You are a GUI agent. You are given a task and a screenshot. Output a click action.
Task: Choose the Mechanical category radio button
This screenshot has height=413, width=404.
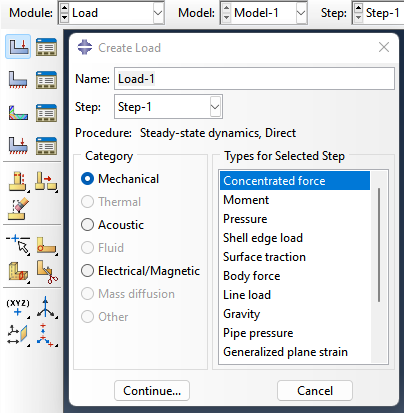87,179
